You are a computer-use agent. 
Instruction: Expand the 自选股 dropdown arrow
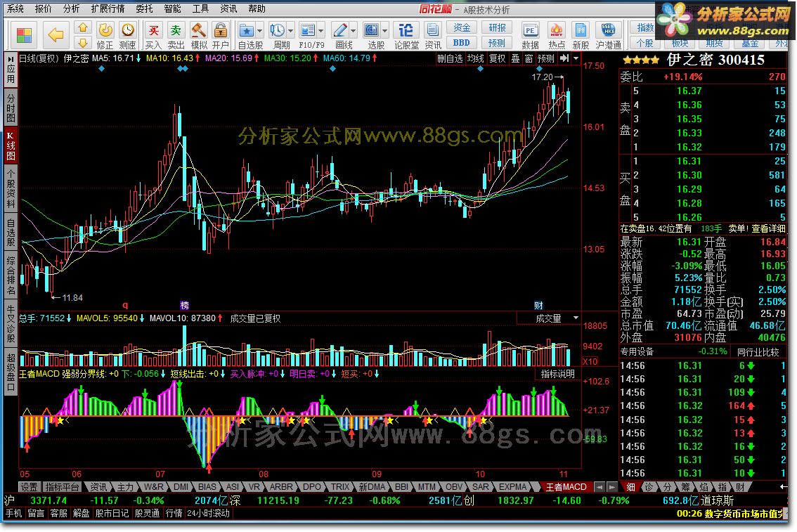(260, 31)
